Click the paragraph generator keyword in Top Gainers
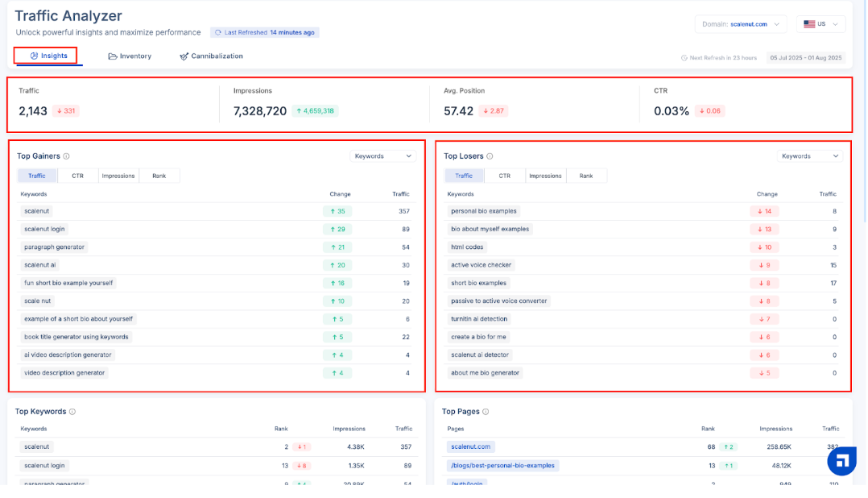Viewport: 868px width, 498px height. (x=54, y=247)
